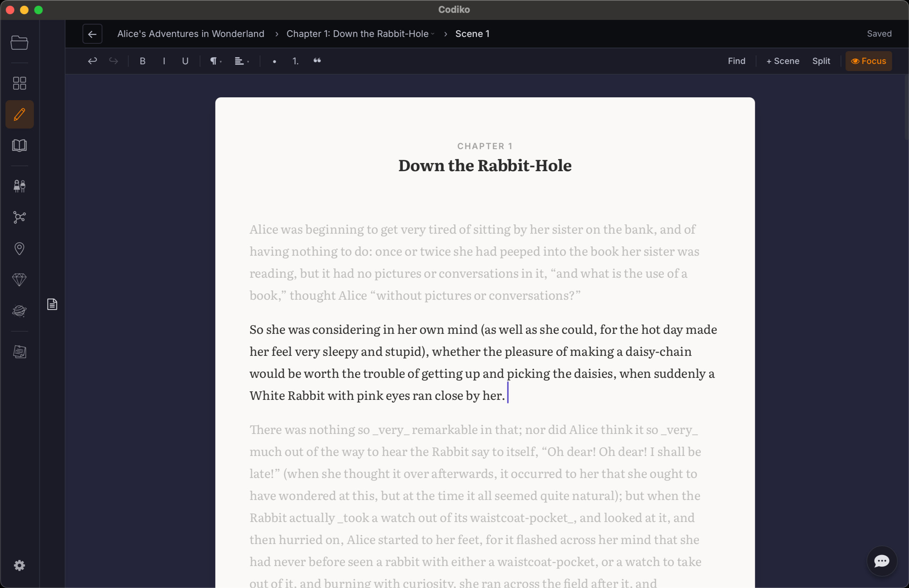Insert a block quote
Image resolution: width=909 pixels, height=588 pixels.
pyautogui.click(x=317, y=61)
